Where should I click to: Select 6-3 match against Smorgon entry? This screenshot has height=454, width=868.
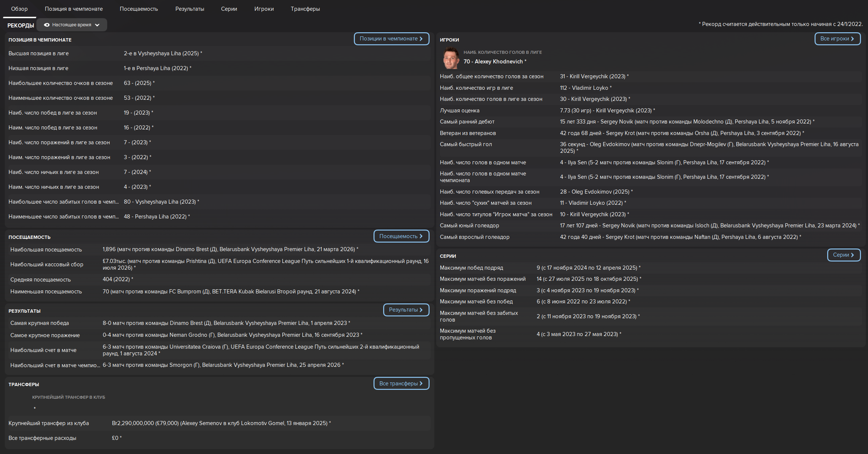pos(223,365)
